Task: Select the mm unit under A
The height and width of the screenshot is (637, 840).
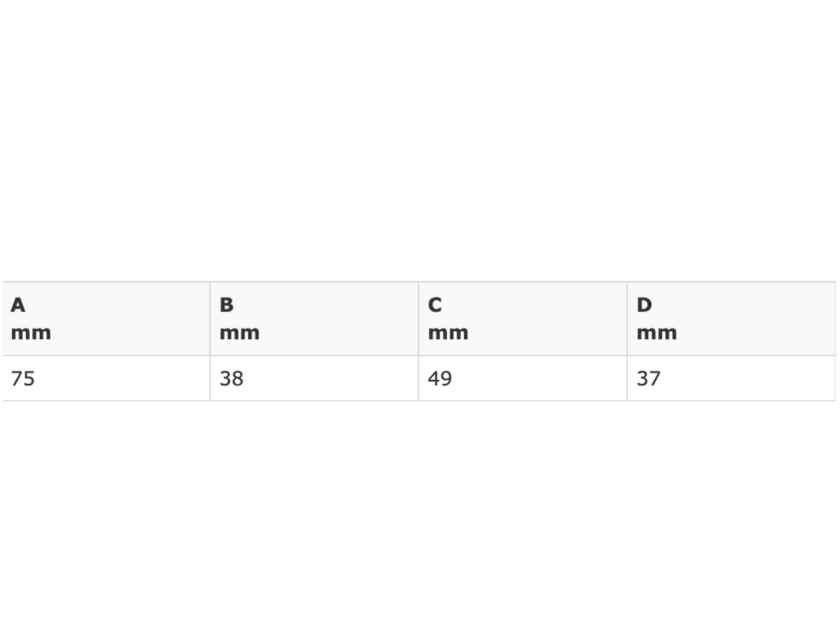Action: (x=31, y=333)
